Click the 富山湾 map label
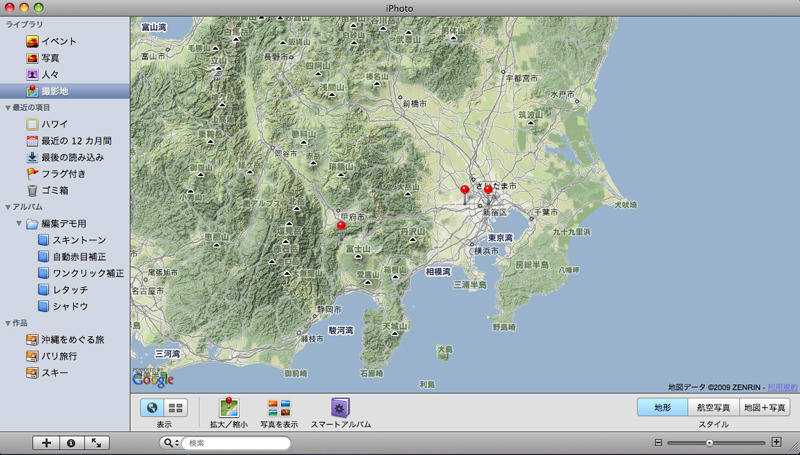Screen dimensions: 800x455 click(154, 27)
